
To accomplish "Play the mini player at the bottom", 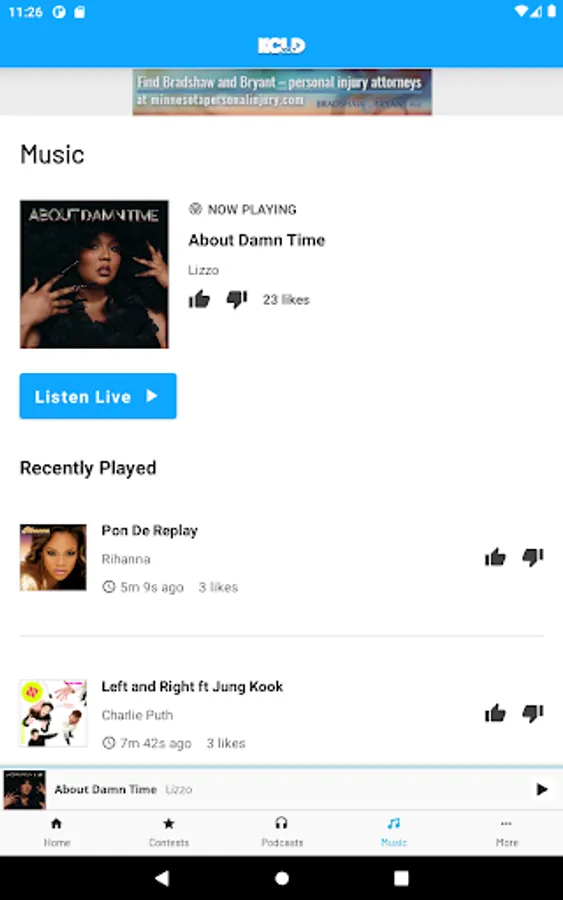I will click(541, 789).
